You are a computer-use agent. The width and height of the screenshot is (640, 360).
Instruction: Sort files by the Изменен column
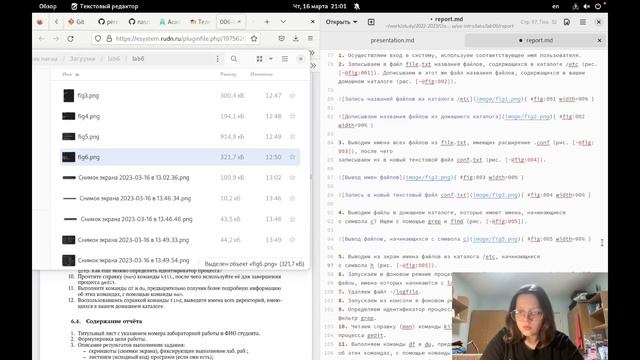pos(261,74)
